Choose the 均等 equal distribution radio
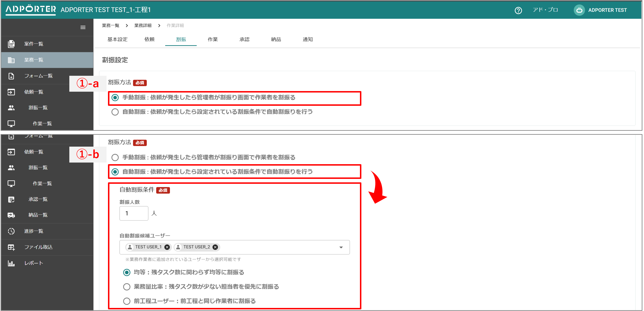Screen dimensions: 644x311 127,272
